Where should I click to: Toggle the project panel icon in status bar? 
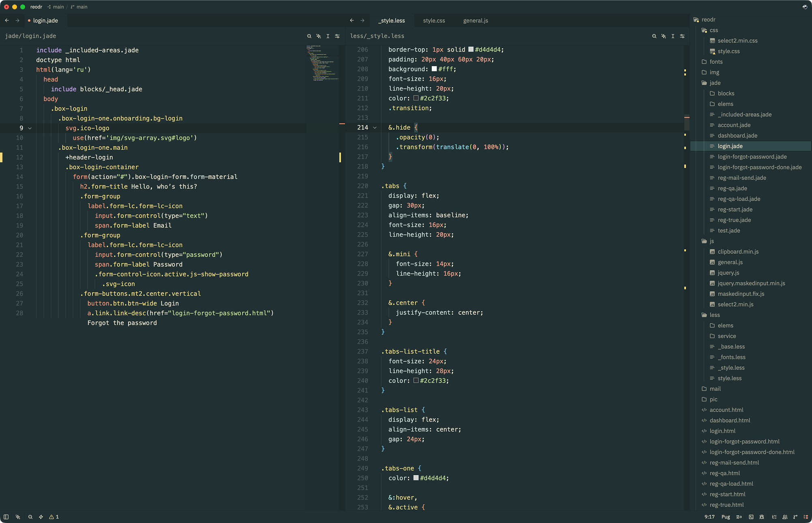pos(806,517)
